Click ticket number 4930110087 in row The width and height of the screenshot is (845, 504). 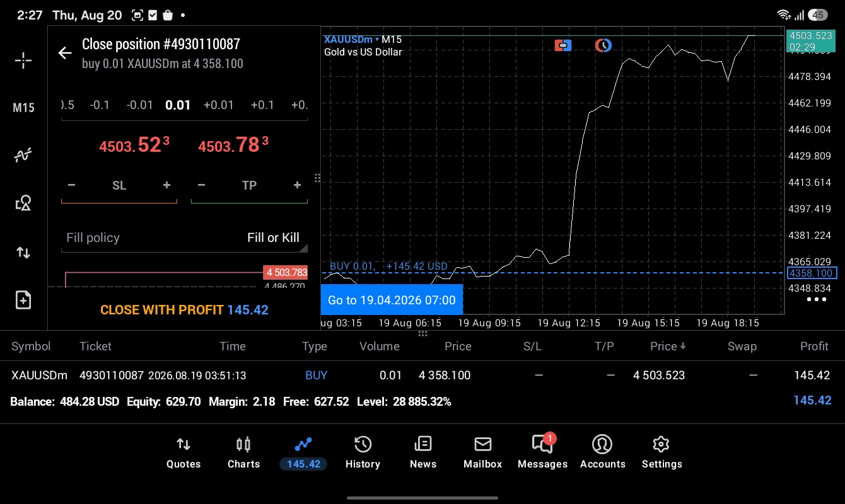coord(112,375)
